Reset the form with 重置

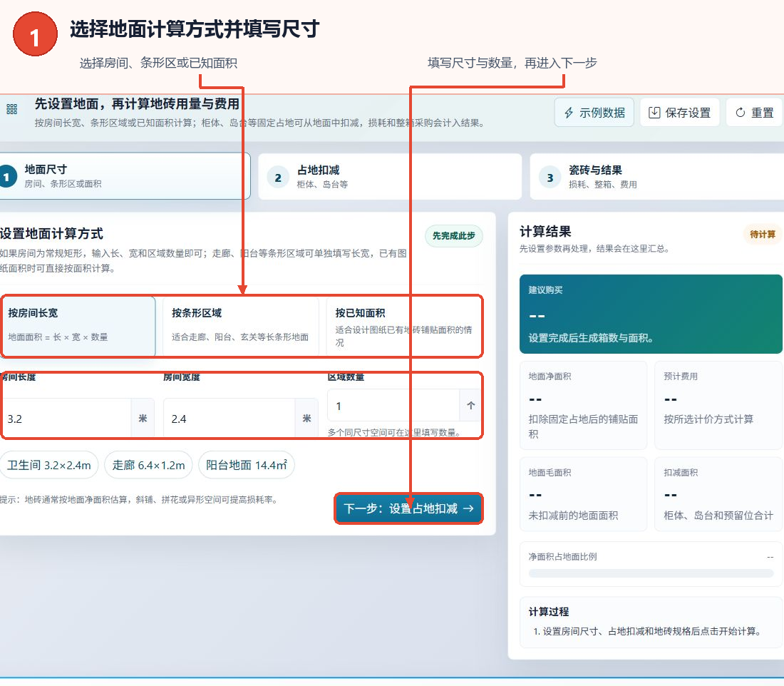click(755, 113)
